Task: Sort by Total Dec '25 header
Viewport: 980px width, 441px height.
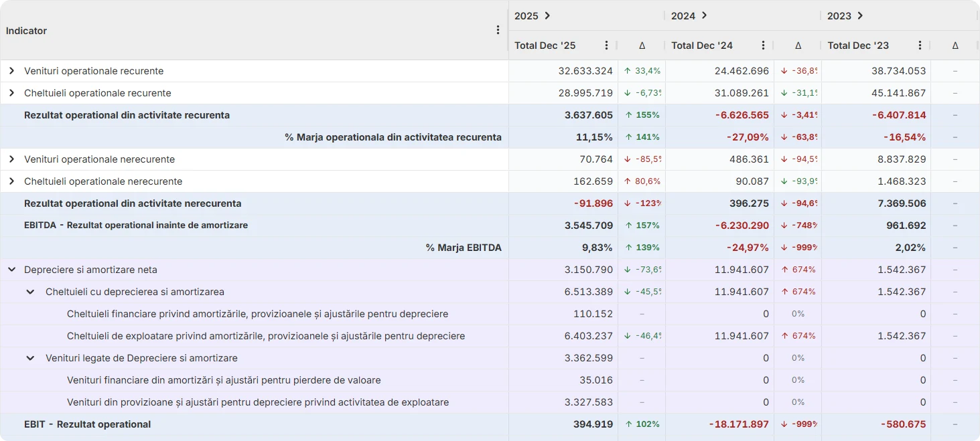Action: coord(545,46)
